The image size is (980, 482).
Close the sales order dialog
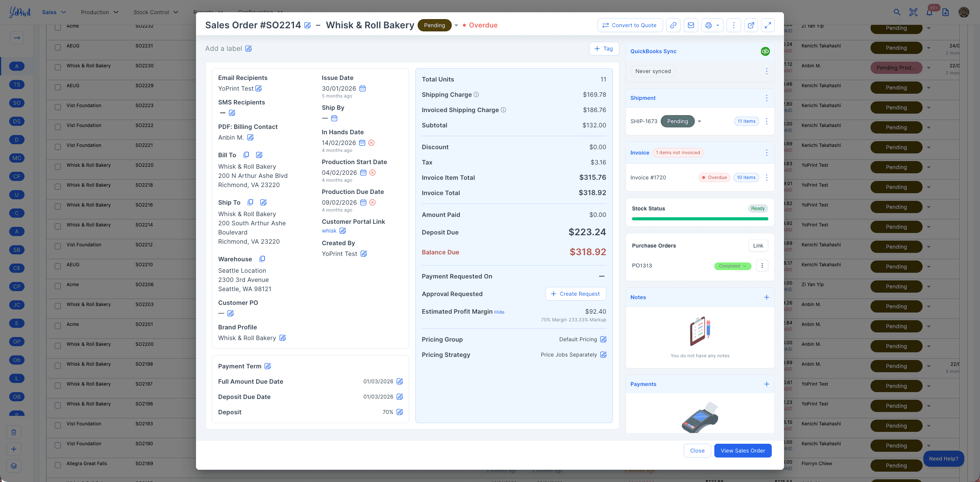(x=697, y=451)
